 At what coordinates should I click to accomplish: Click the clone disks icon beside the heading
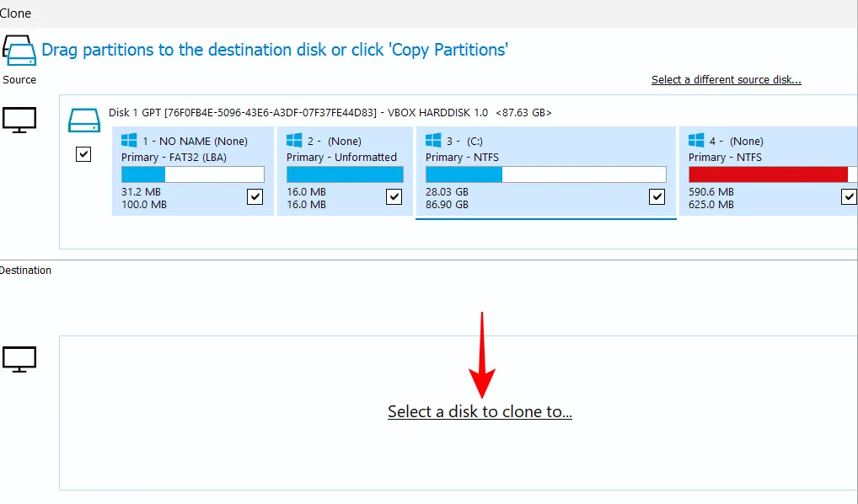tap(19, 50)
